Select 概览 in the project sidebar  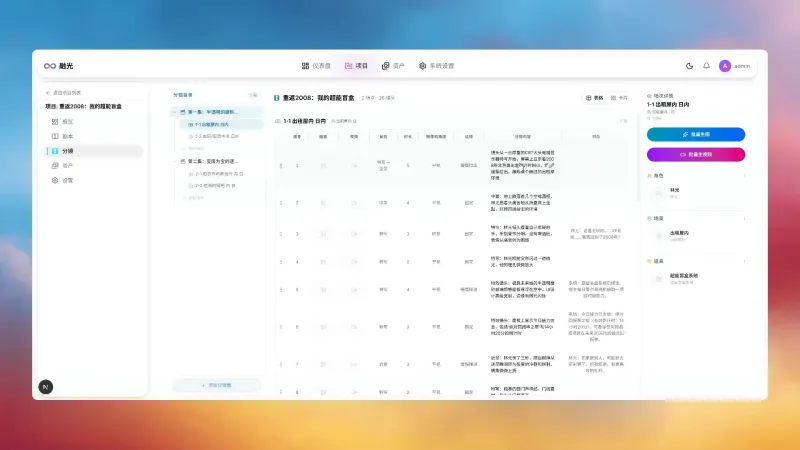[x=67, y=121]
